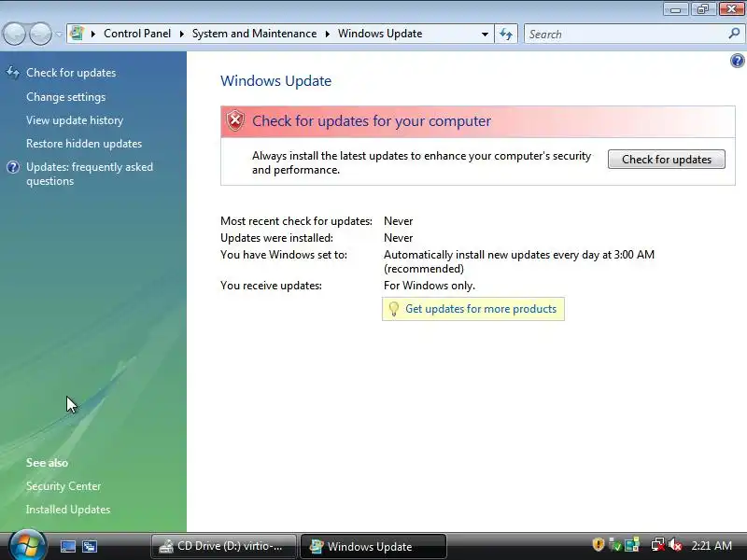Click the red shield error icon
The width and height of the screenshot is (747, 560).
tap(235, 120)
